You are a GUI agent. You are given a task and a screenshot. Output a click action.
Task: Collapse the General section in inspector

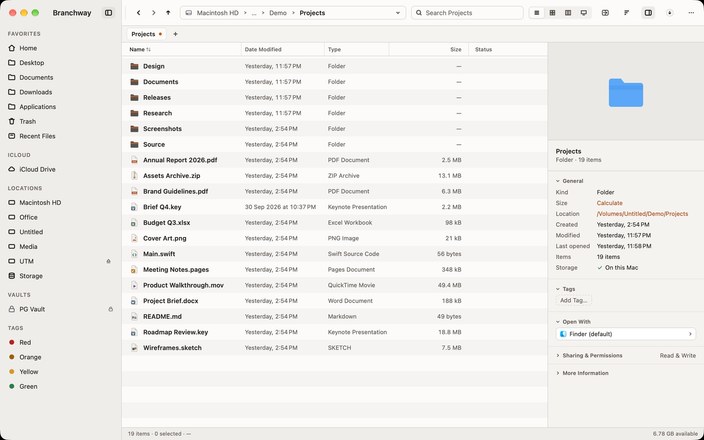point(558,181)
